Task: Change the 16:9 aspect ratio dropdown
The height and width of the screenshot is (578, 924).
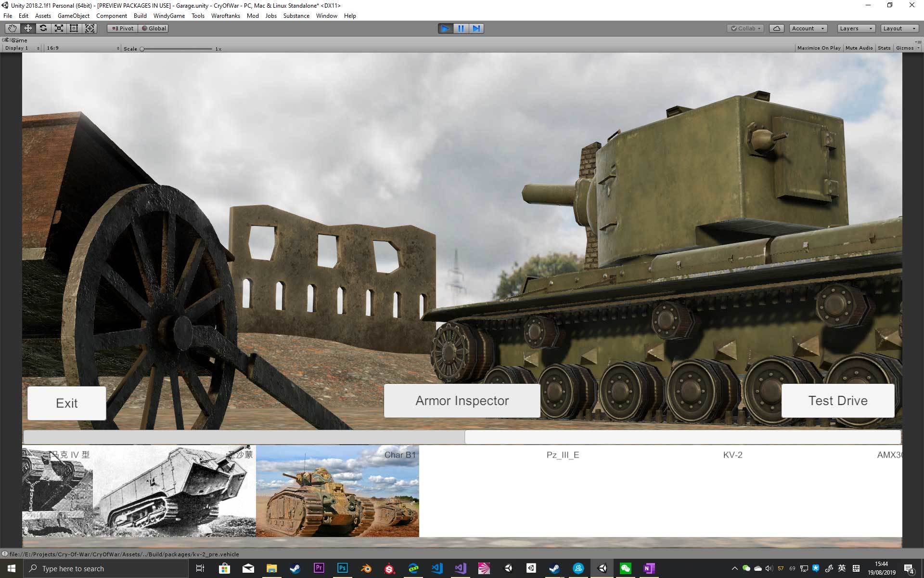Action: tap(83, 48)
